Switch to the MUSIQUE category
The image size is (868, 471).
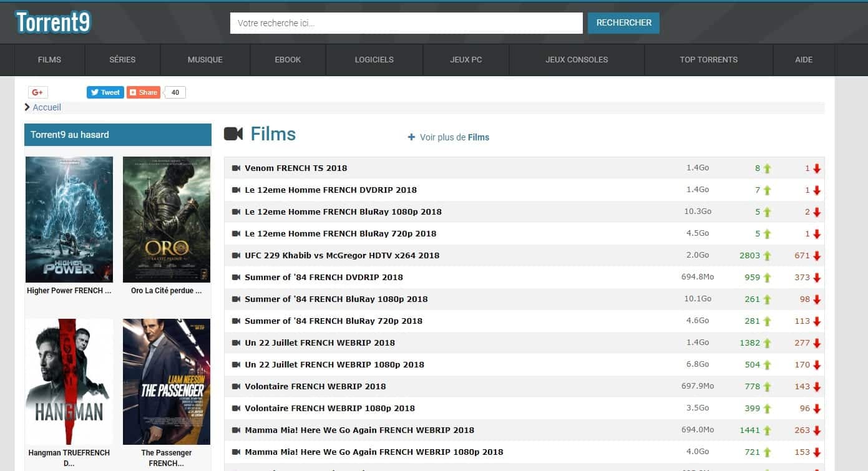206,59
